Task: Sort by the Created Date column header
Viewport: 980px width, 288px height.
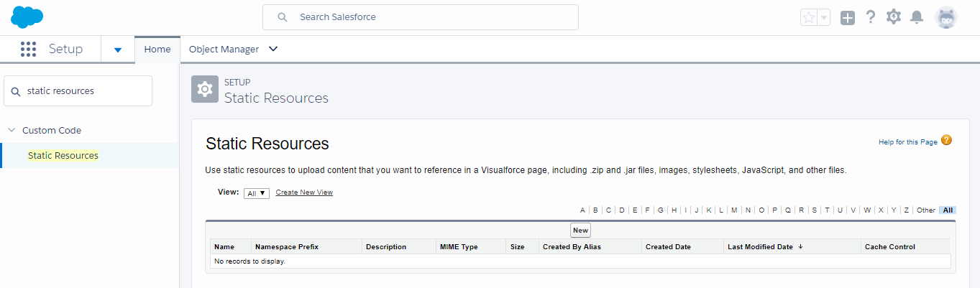Action: click(x=668, y=246)
